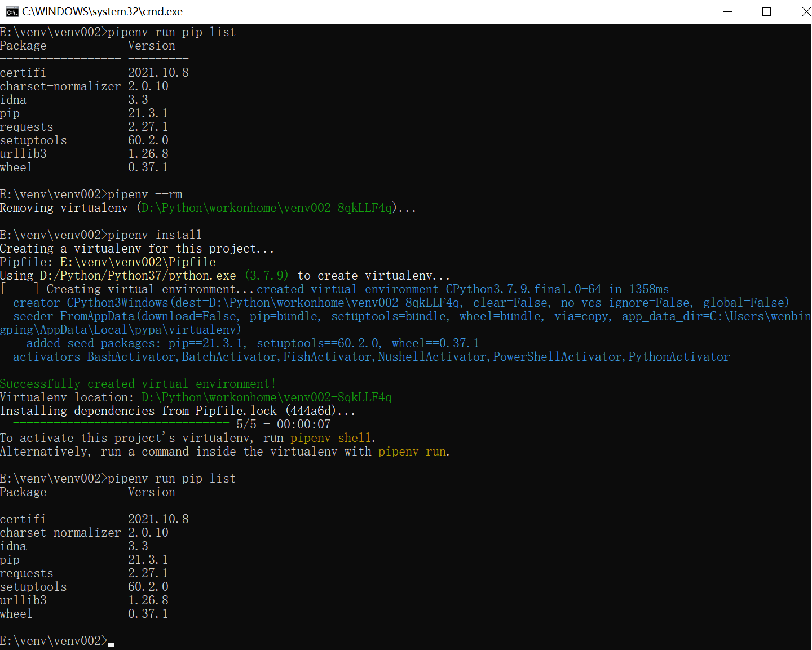Click the 'creator CPython3Windows' line

pos(401,303)
